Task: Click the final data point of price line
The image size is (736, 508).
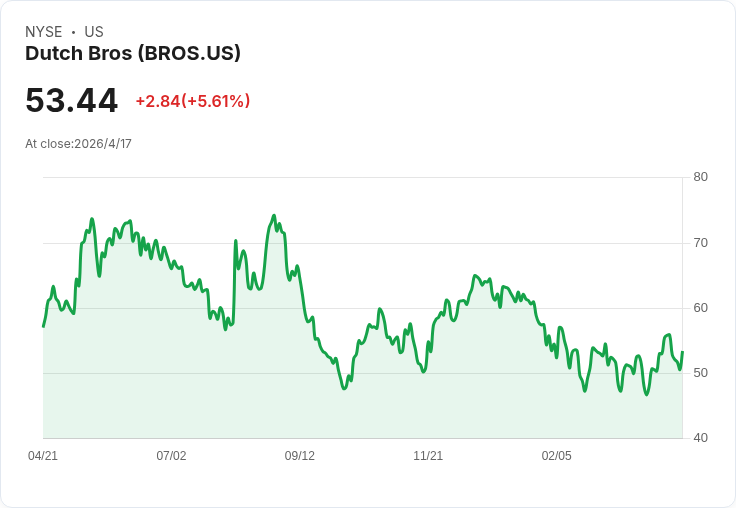Action: (x=682, y=352)
